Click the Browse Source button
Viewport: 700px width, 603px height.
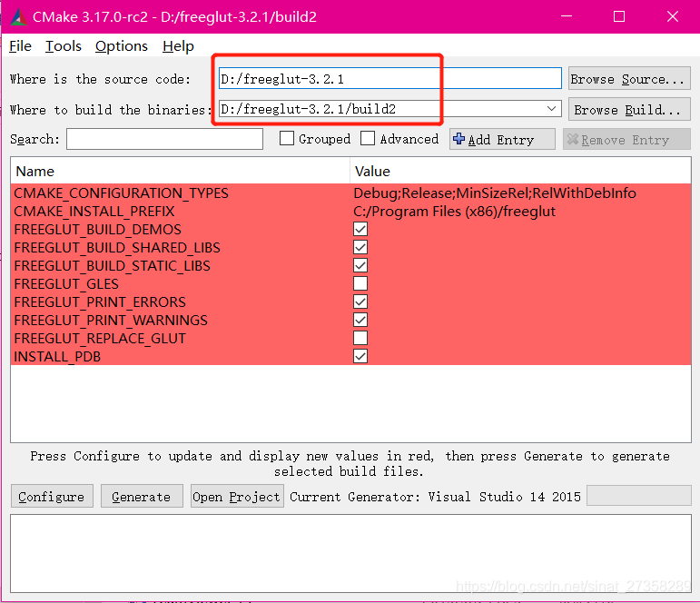click(629, 79)
